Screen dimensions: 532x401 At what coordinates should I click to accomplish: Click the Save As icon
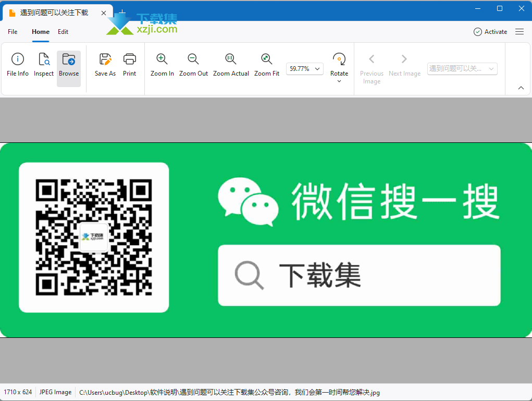[105, 59]
